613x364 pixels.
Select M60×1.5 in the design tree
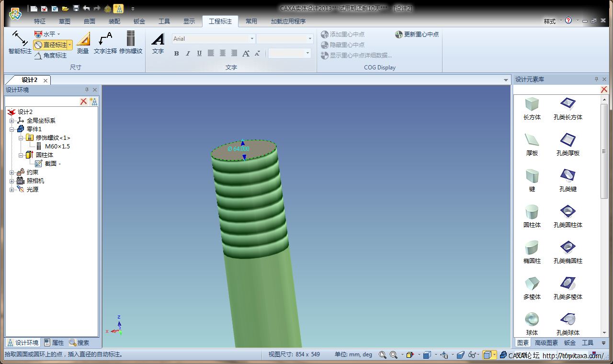tap(57, 147)
